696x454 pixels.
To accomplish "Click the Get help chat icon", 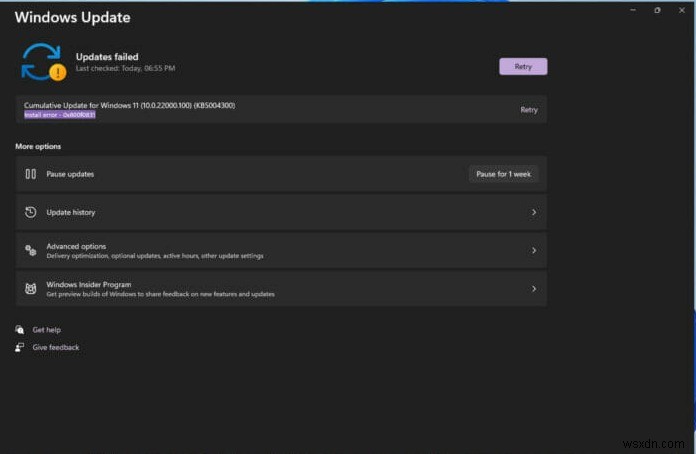I will (x=20, y=330).
